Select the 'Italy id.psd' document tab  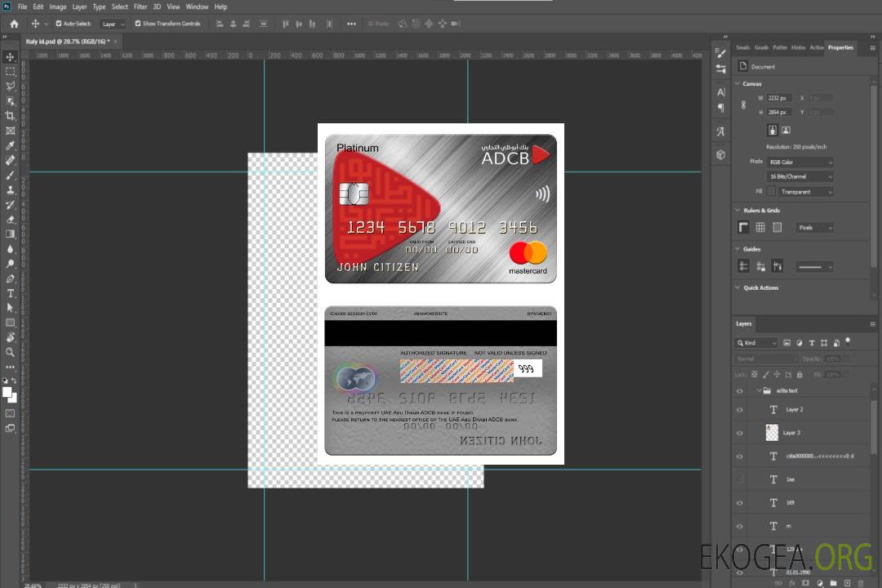68,42
